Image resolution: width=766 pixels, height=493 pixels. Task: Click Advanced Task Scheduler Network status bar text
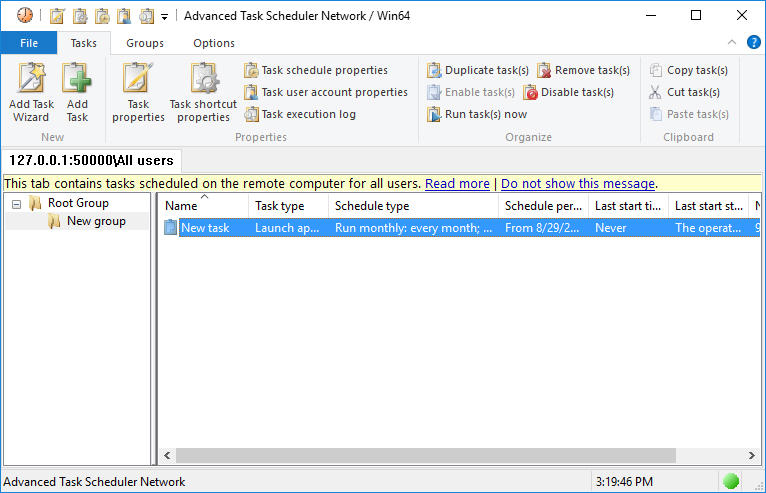(94, 482)
